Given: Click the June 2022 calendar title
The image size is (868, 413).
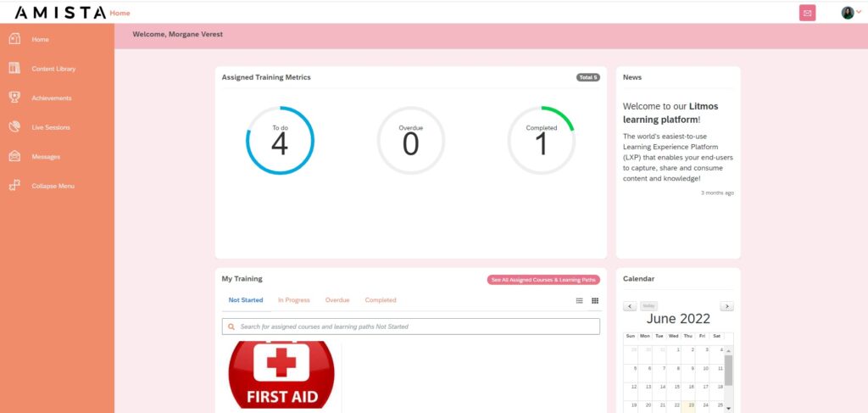Looking at the screenshot, I should (678, 319).
